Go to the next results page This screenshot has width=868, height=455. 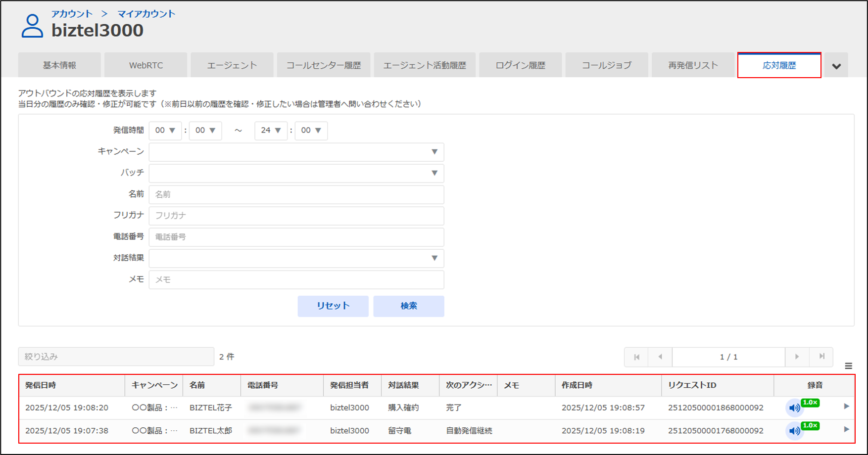coord(797,357)
